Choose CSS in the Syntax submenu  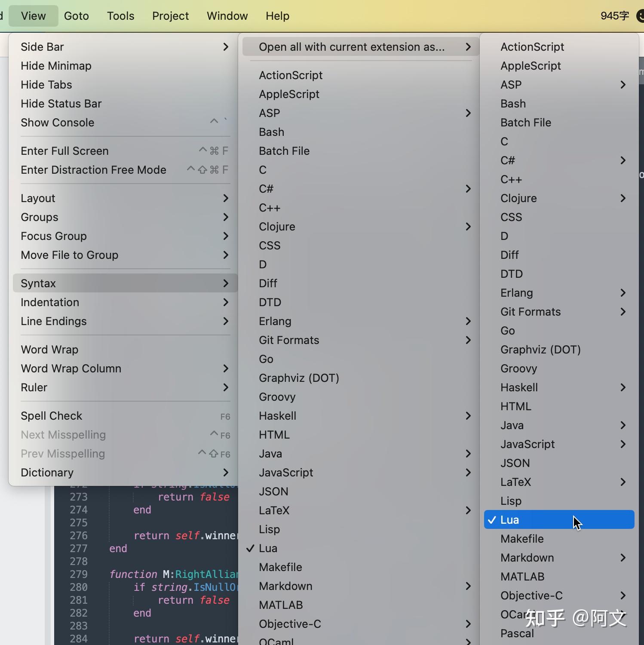tap(360, 246)
